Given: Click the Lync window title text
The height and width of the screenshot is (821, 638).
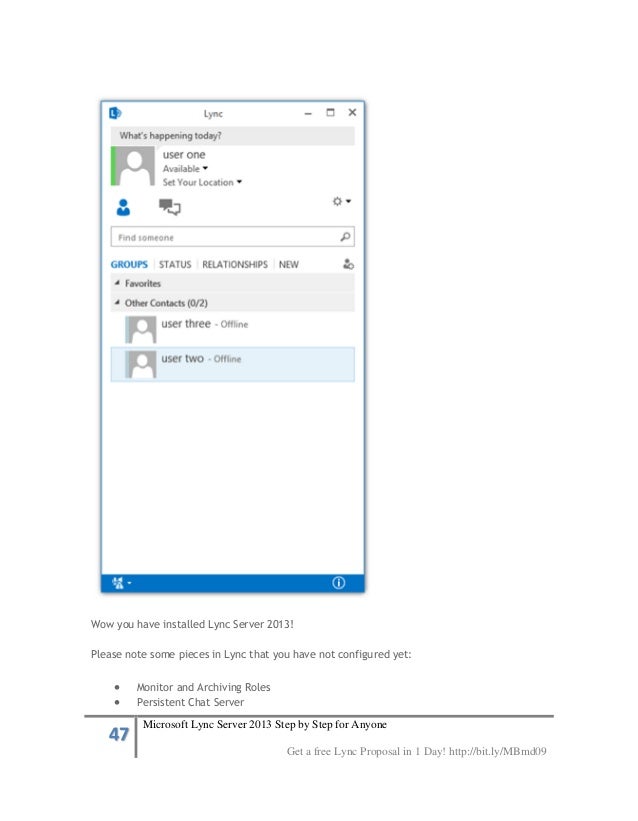Looking at the screenshot, I should [213, 114].
